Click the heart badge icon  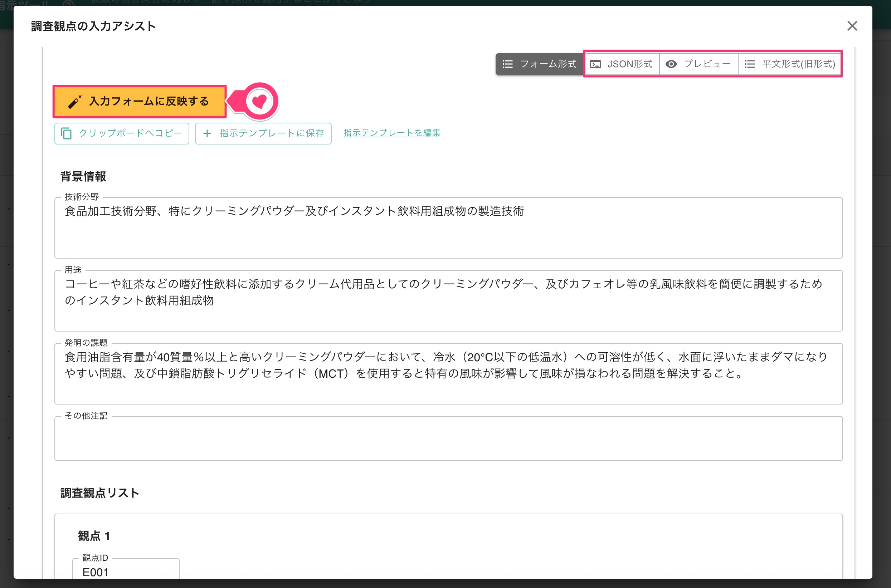click(259, 101)
